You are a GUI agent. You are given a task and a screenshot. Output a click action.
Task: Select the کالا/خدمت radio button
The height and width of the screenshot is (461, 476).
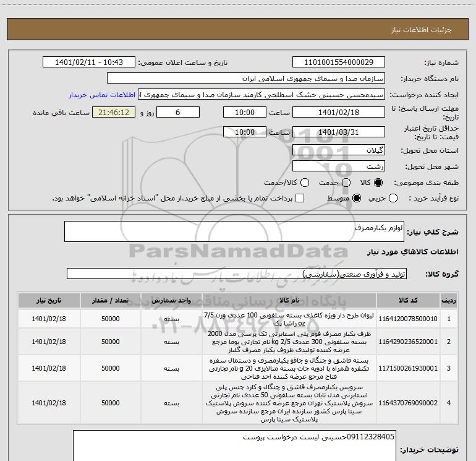(305, 183)
